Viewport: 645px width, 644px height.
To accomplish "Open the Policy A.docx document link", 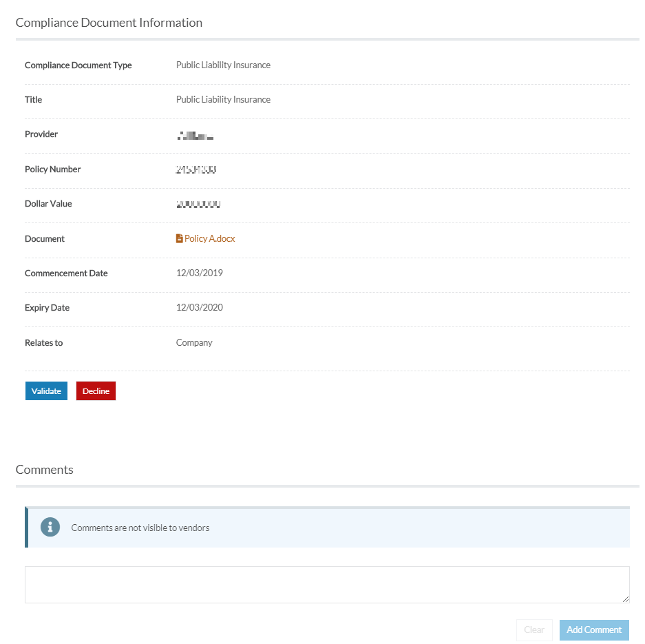I will click(210, 239).
